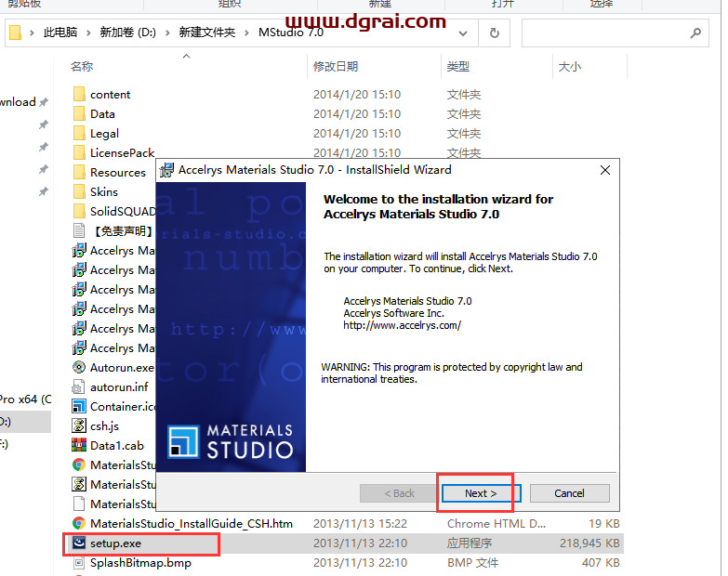Viewport: 728px width, 576px height.
Task: Click the 新加卷 (D:) breadcrumb
Action: coord(127,33)
